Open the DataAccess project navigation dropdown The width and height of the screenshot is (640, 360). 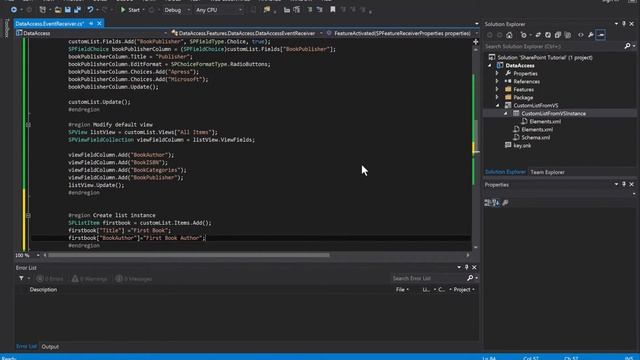point(92,33)
